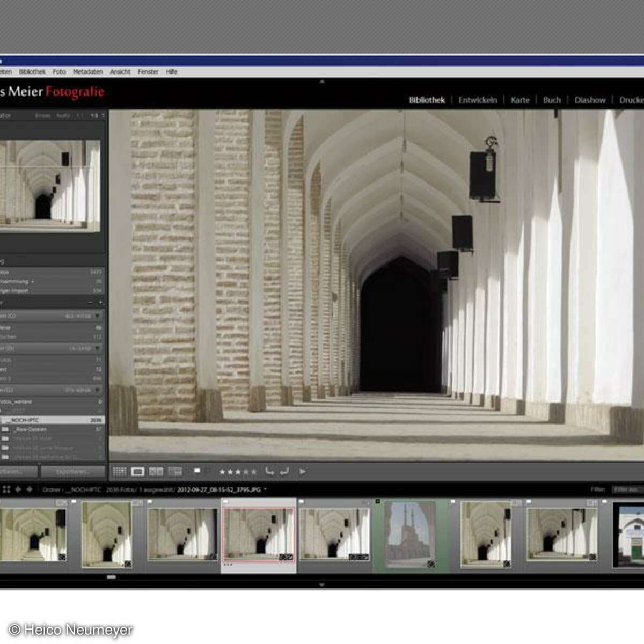
Task: Select the mosque thumbnail in the filmstrip
Action: [409, 534]
